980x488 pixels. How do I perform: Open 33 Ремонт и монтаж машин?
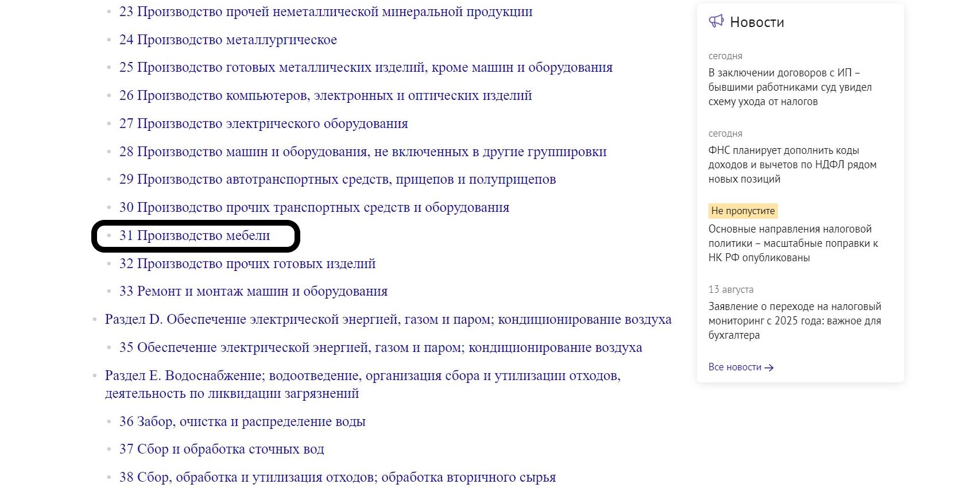253,292
